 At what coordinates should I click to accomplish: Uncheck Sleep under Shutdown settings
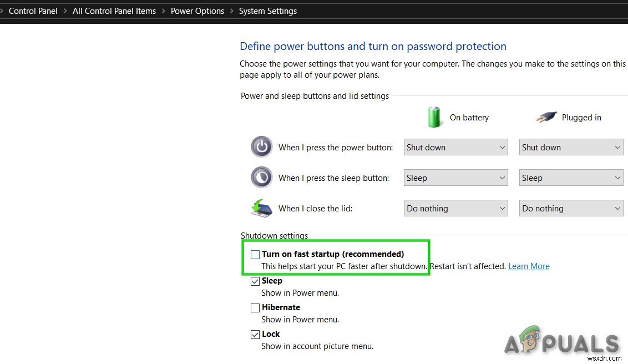(255, 281)
